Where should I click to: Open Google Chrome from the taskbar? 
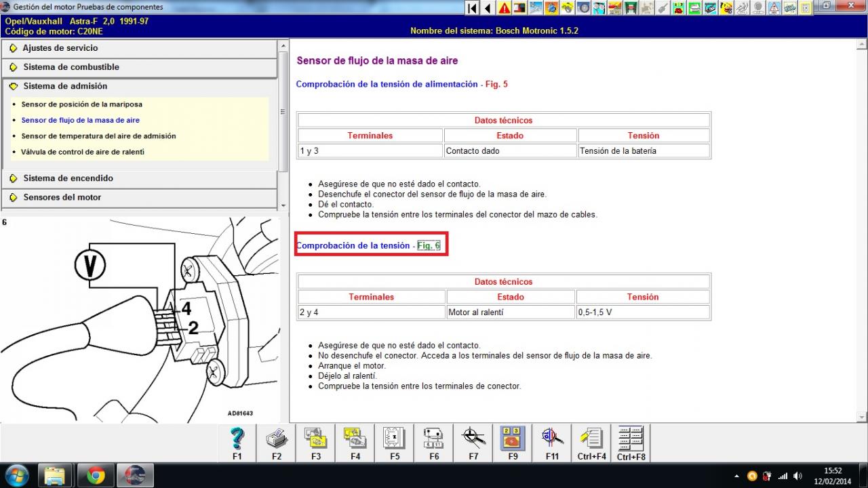coord(96,476)
